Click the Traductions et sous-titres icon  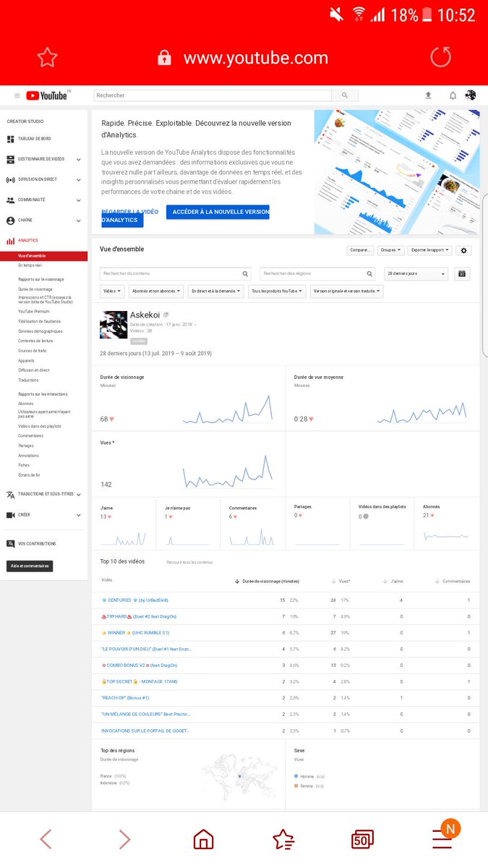coord(11,495)
